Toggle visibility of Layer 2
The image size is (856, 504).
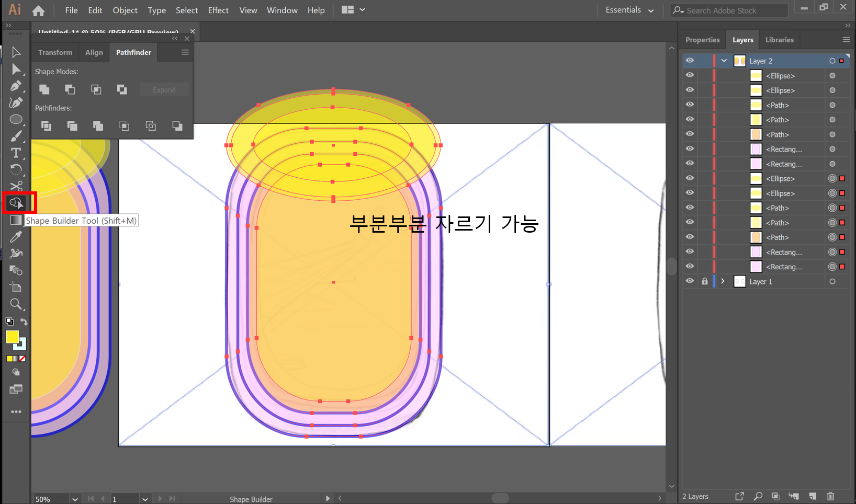point(690,61)
